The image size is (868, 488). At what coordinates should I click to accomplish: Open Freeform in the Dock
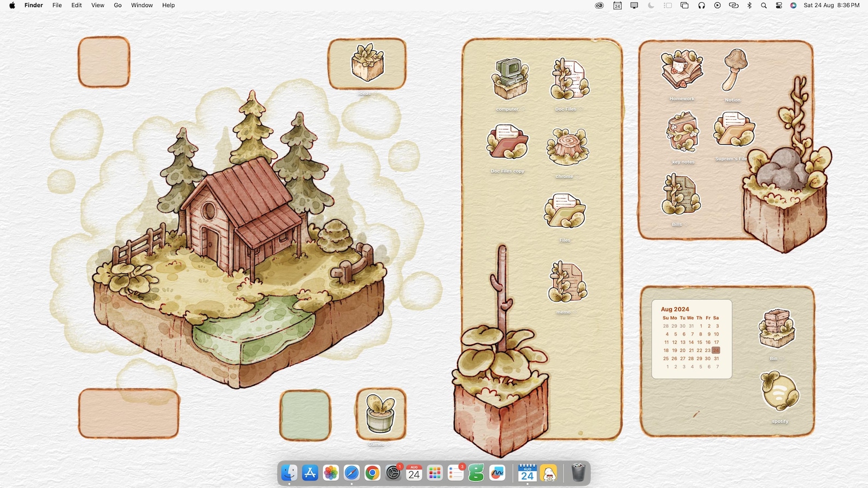(497, 473)
